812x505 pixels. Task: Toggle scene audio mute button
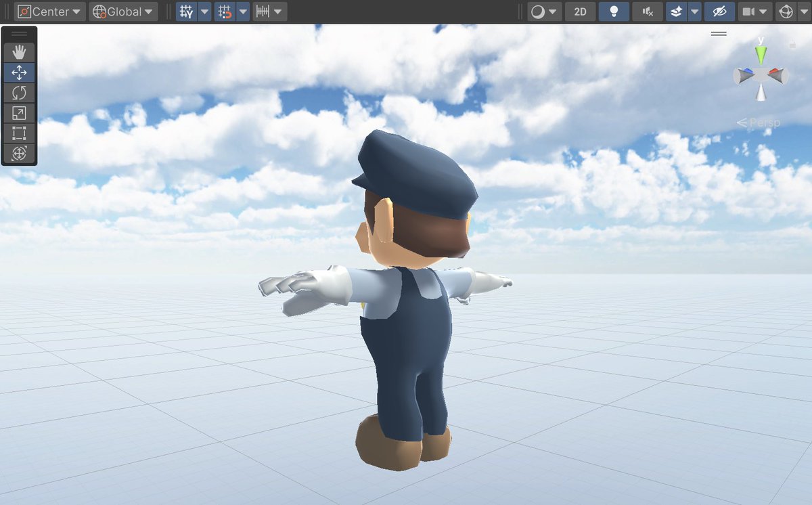point(648,12)
